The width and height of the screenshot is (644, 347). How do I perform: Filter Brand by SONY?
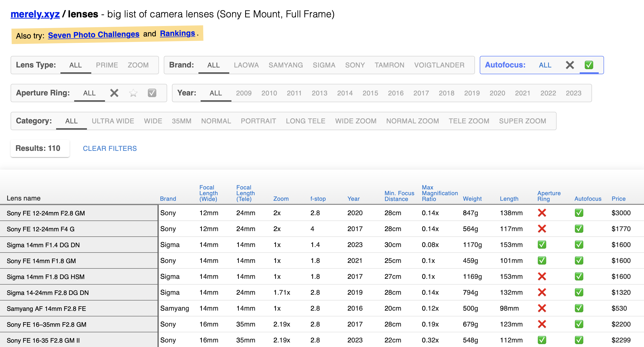click(x=355, y=65)
